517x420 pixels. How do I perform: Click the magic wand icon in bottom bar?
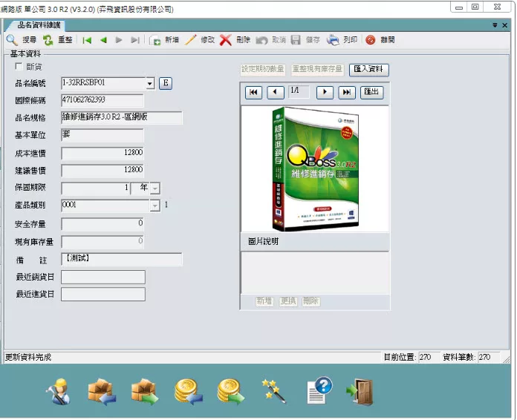pyautogui.click(x=272, y=391)
